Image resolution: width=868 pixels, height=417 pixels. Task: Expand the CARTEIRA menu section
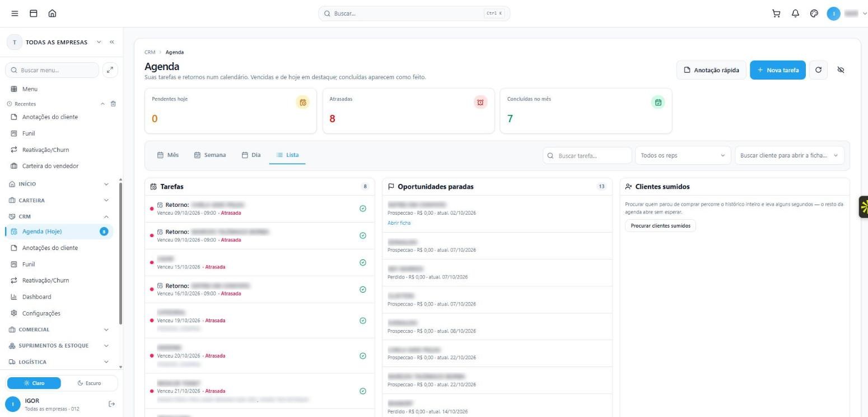(x=59, y=200)
